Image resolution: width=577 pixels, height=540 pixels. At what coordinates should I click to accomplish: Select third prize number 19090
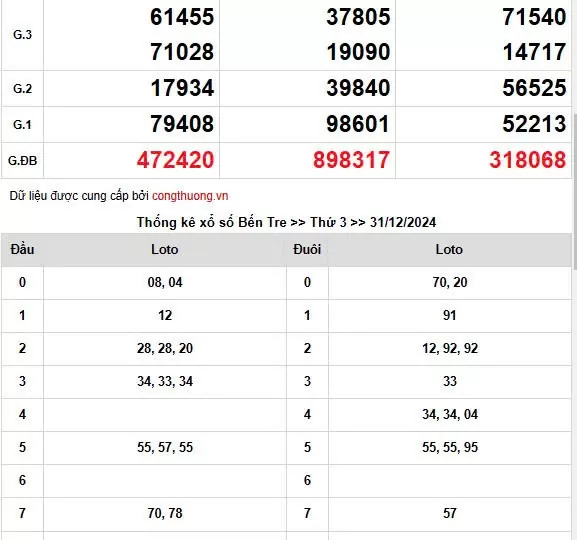(358, 52)
